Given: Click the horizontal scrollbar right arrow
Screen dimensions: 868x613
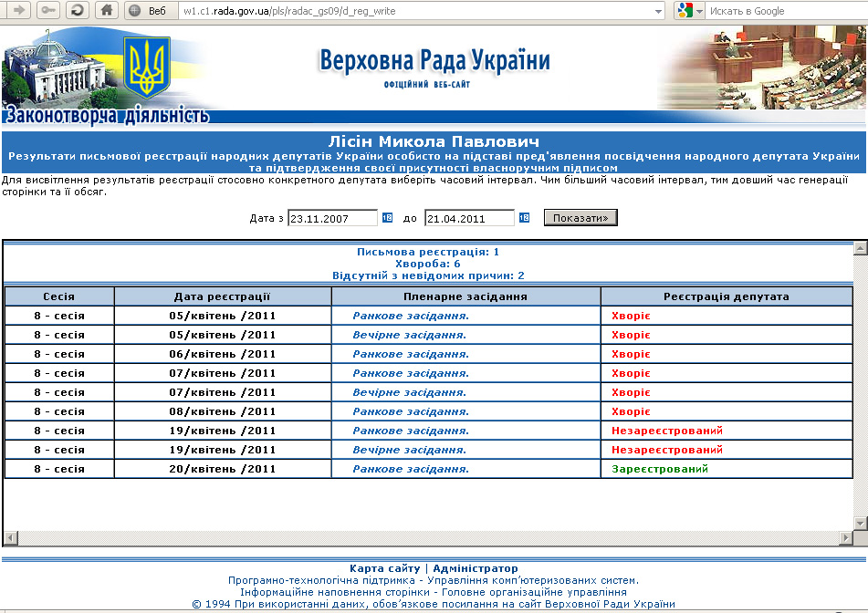Looking at the screenshot, I should [846, 536].
